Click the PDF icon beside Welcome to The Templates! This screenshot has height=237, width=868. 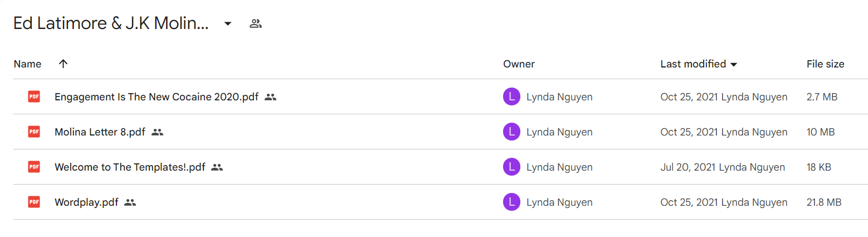pos(34,167)
